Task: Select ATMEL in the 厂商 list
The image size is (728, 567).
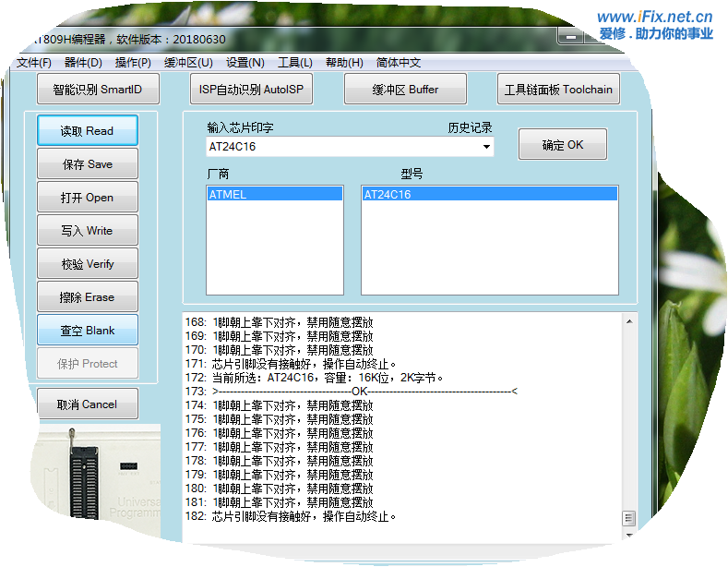Action: point(275,195)
